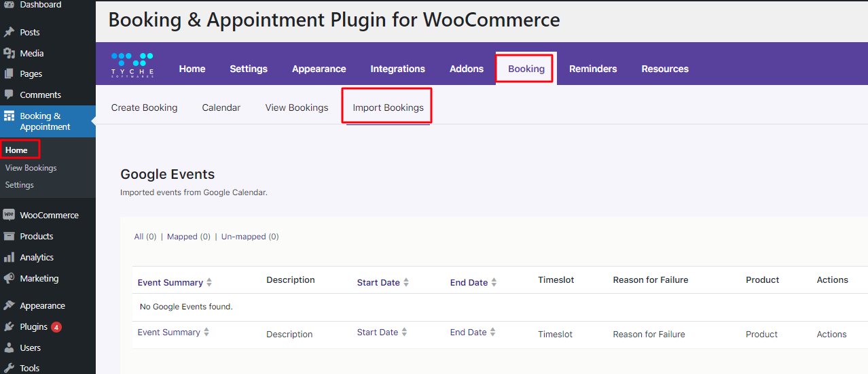Sort by End Date arrows in header
868x374 pixels.
coord(494,282)
